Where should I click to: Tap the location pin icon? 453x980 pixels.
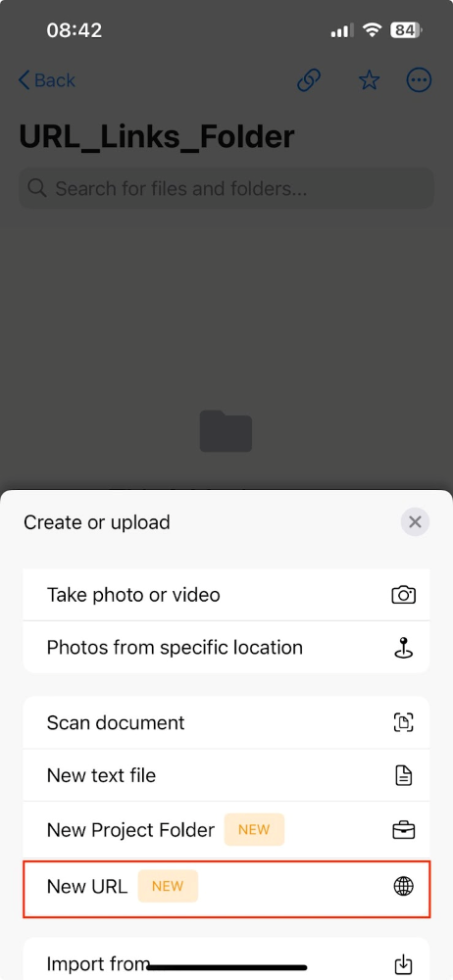[x=404, y=648]
